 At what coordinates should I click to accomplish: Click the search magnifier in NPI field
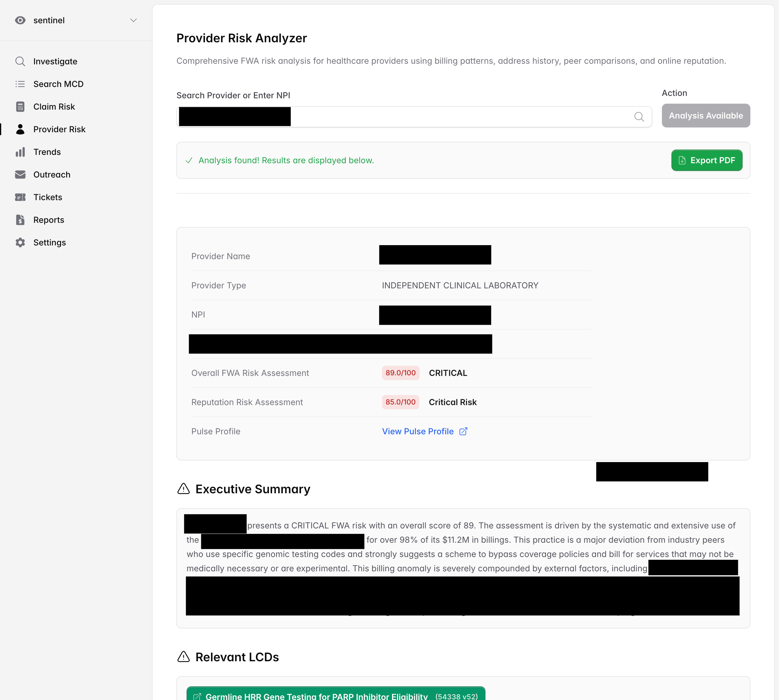639,116
